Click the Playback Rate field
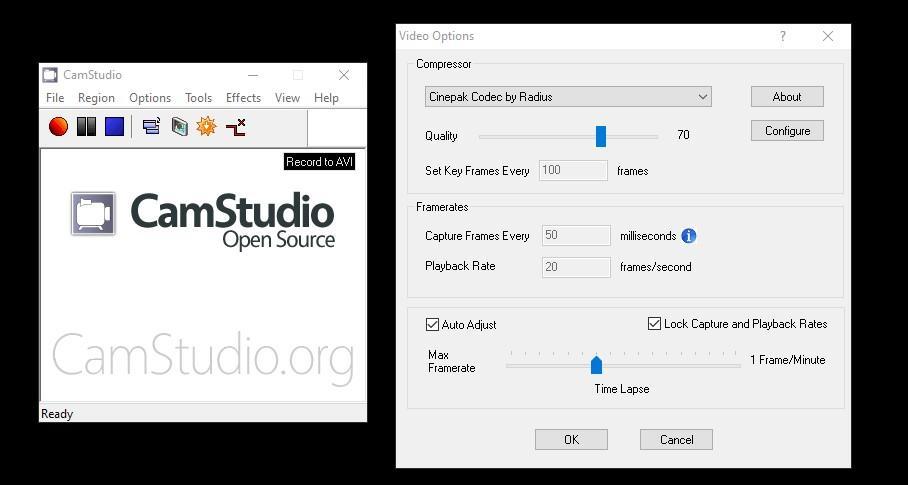 point(576,267)
